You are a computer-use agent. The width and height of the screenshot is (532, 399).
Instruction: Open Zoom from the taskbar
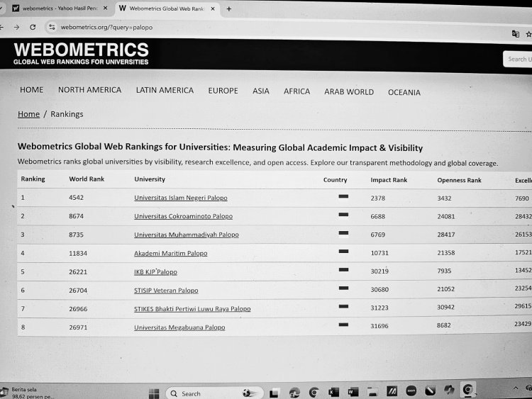click(x=411, y=391)
